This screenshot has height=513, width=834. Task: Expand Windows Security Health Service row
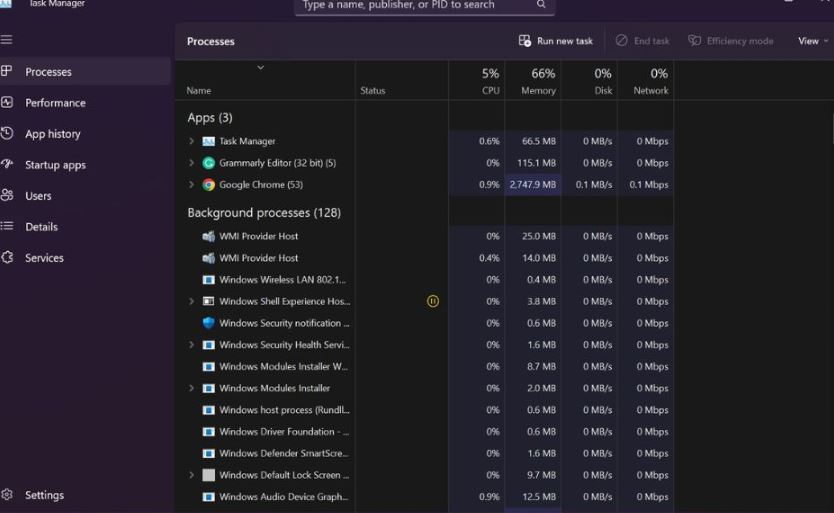(x=191, y=345)
